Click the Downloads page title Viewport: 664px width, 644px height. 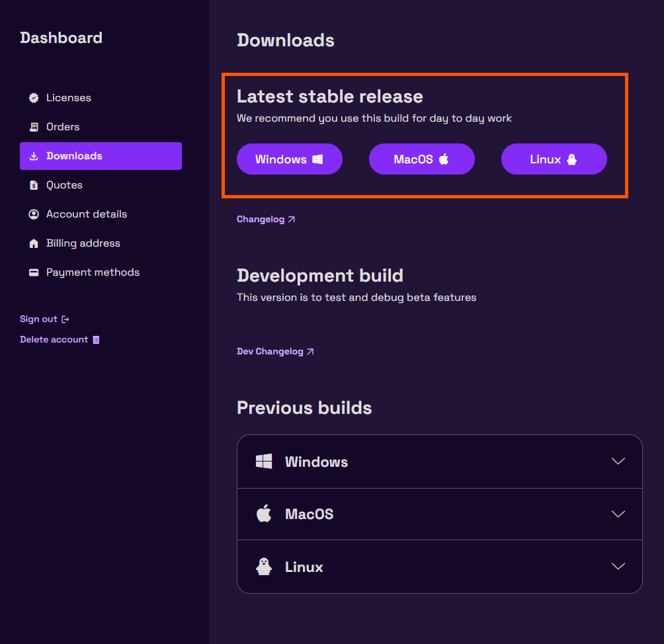pyautogui.click(x=286, y=40)
